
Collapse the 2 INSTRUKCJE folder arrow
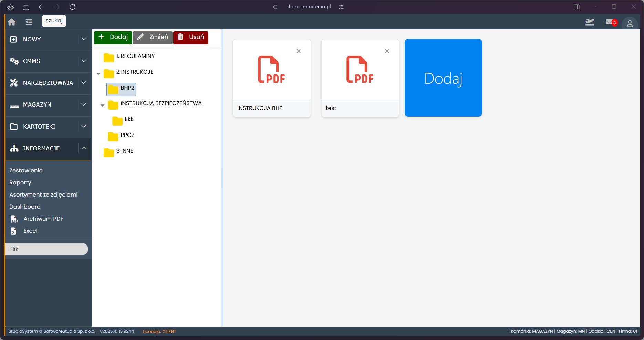(x=98, y=74)
